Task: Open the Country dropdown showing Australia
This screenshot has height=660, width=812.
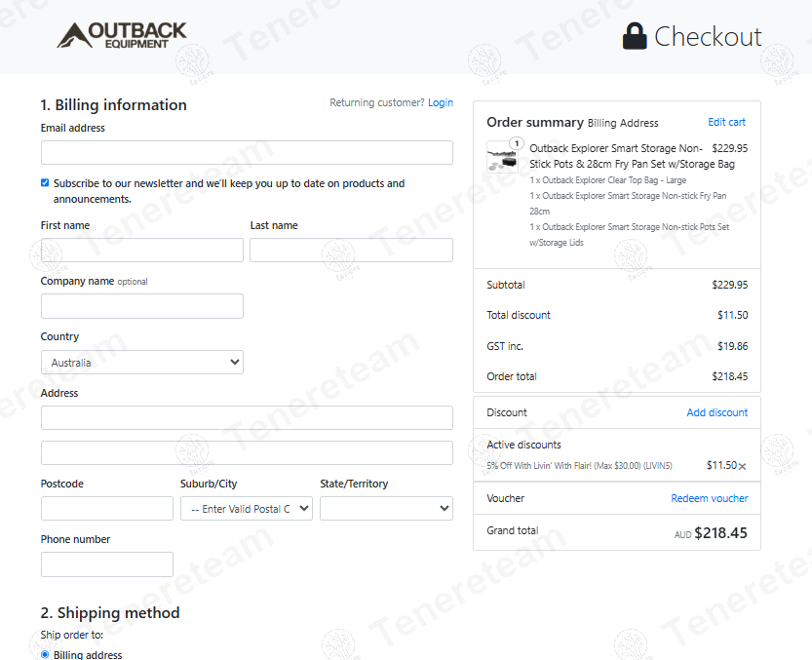Action: coord(142,362)
